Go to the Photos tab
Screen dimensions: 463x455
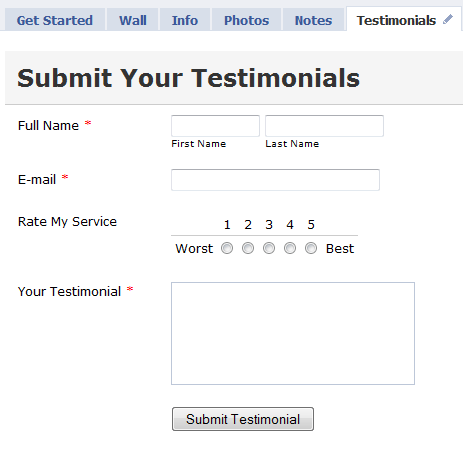(x=246, y=20)
